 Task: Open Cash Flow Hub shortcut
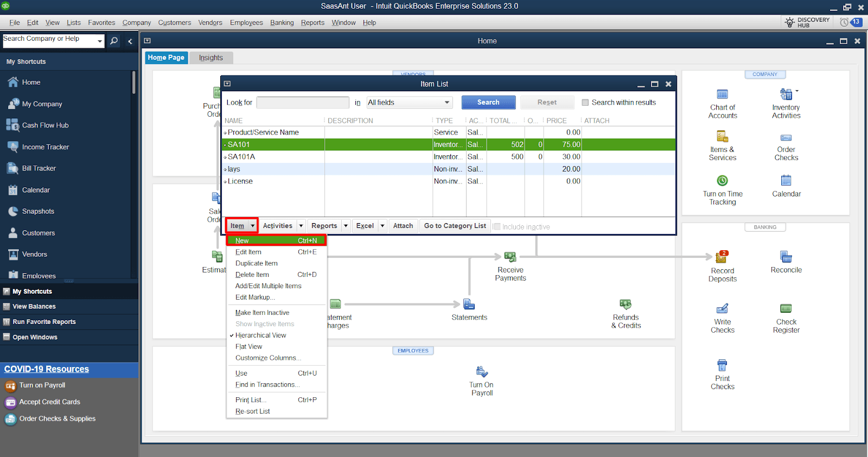(x=45, y=125)
